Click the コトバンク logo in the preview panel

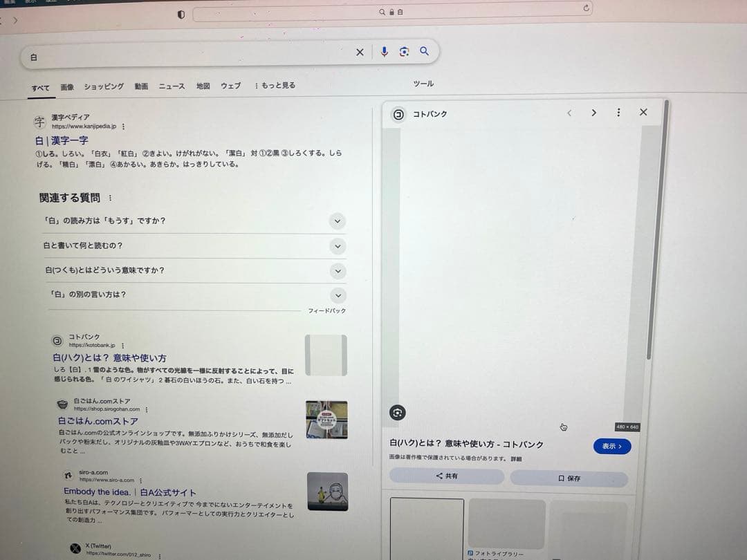coord(398,115)
